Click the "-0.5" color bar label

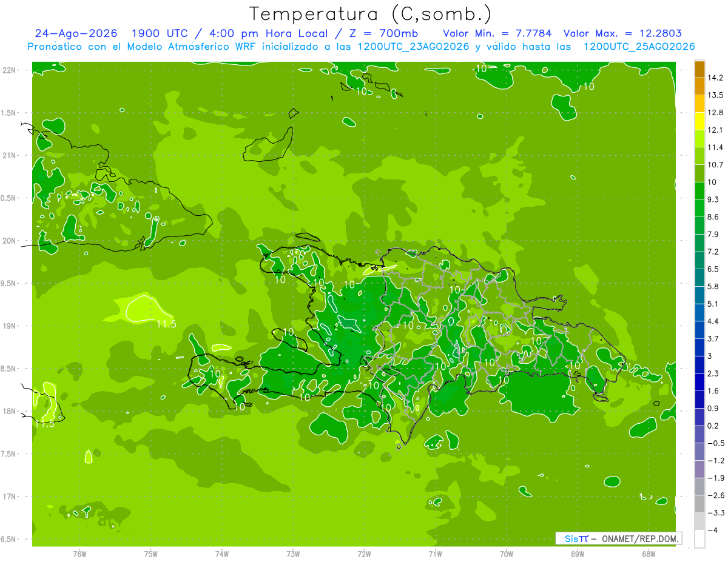pos(716,443)
